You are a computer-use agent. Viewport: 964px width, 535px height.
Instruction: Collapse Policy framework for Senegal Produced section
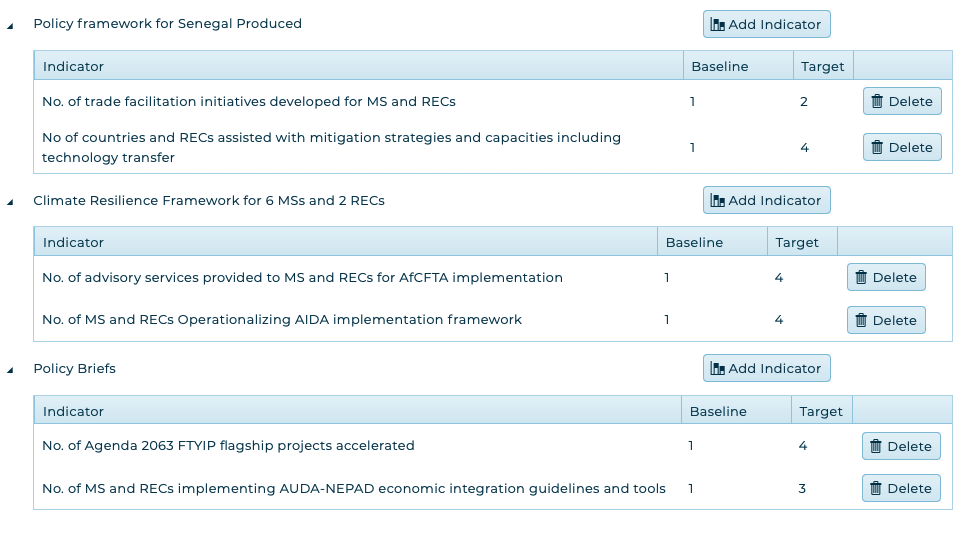[10, 25]
